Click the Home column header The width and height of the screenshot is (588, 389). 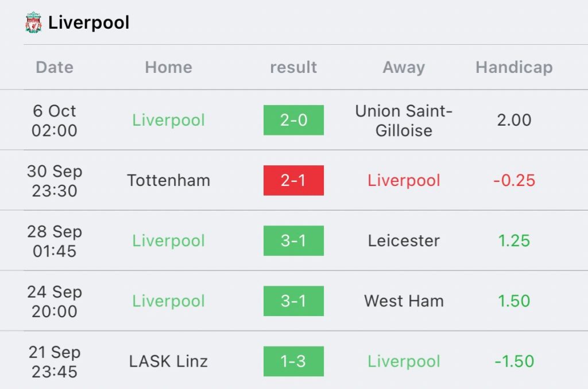tap(168, 68)
